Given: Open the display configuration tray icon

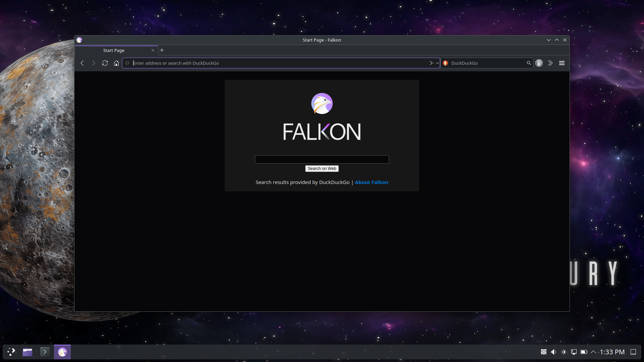Looking at the screenshot, I should [x=574, y=352].
